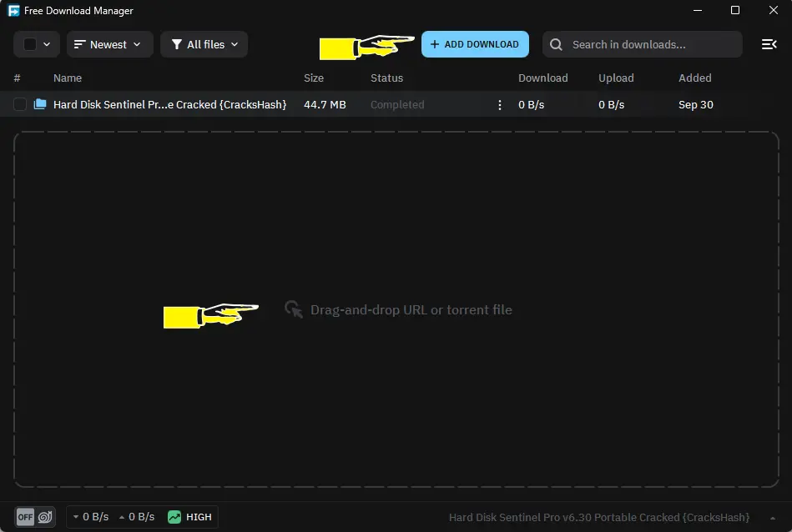Tick the checkbox for Hard Disk Sentinel download

20,105
